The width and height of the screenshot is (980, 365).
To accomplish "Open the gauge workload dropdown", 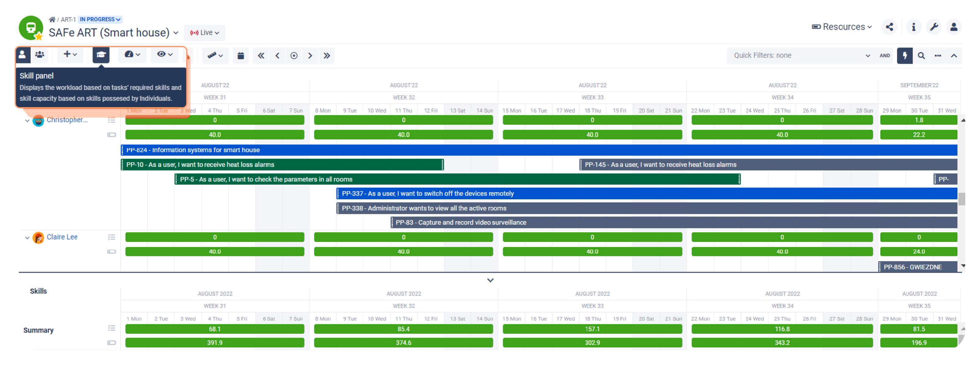I will click(x=132, y=55).
